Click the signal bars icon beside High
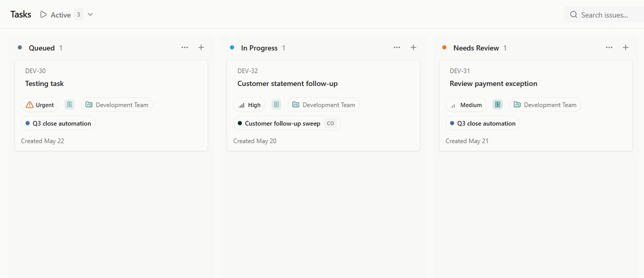644x278 pixels. [242, 105]
